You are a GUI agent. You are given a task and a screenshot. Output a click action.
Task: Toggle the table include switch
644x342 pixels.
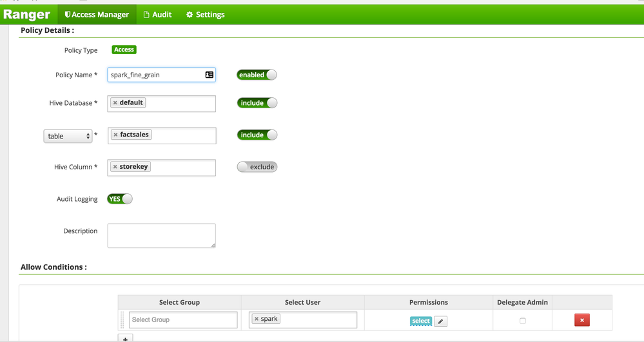point(257,135)
